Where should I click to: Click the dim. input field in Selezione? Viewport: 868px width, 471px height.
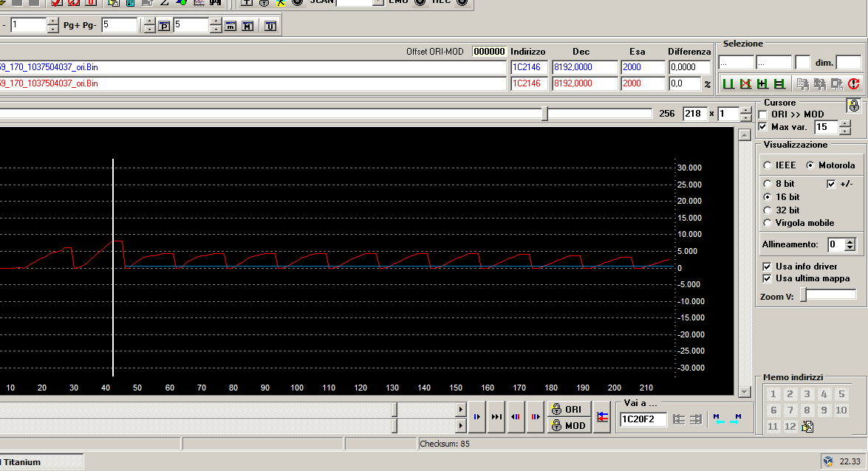(849, 63)
